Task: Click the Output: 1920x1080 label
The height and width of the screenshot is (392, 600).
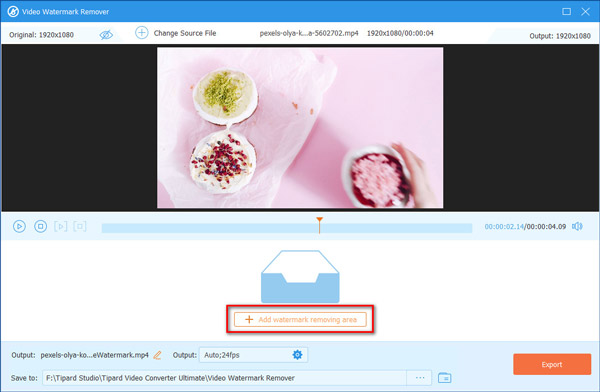Action: 560,36
